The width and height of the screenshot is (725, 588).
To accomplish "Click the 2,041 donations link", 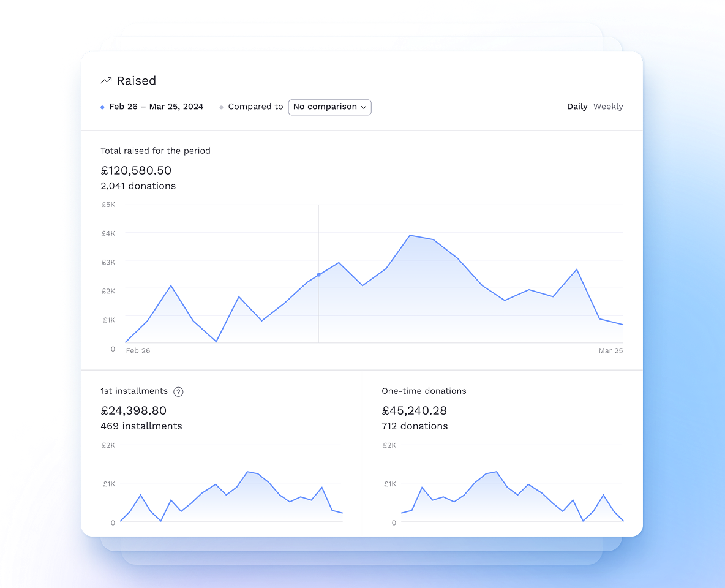I will (138, 186).
